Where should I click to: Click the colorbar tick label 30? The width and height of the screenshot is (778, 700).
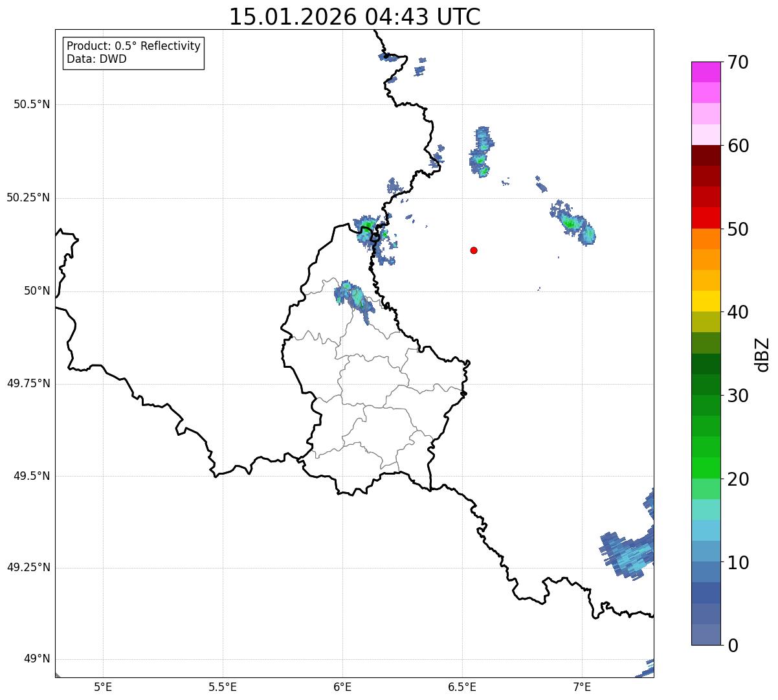(738, 396)
